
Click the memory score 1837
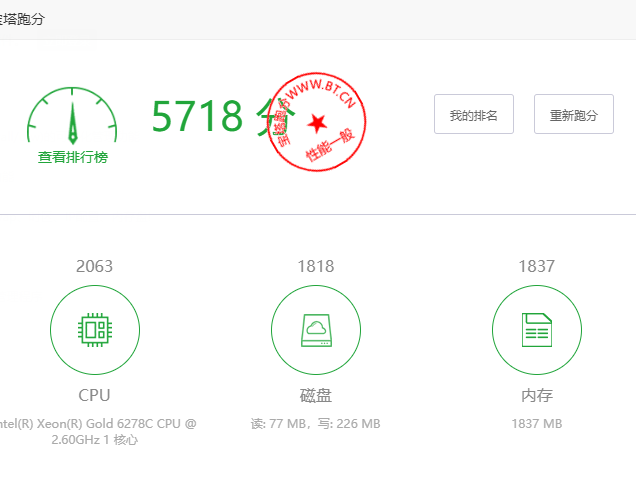pyautogui.click(x=537, y=266)
